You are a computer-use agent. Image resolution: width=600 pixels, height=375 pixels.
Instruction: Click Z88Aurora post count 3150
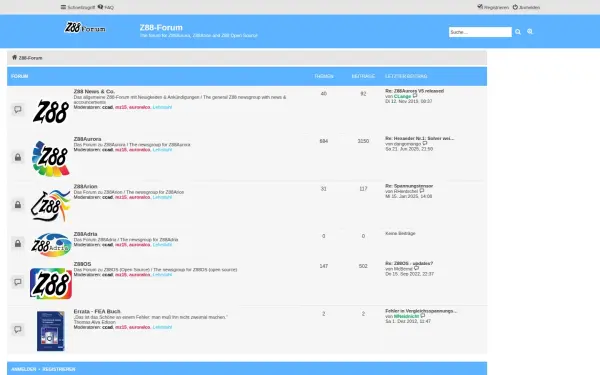click(363, 141)
